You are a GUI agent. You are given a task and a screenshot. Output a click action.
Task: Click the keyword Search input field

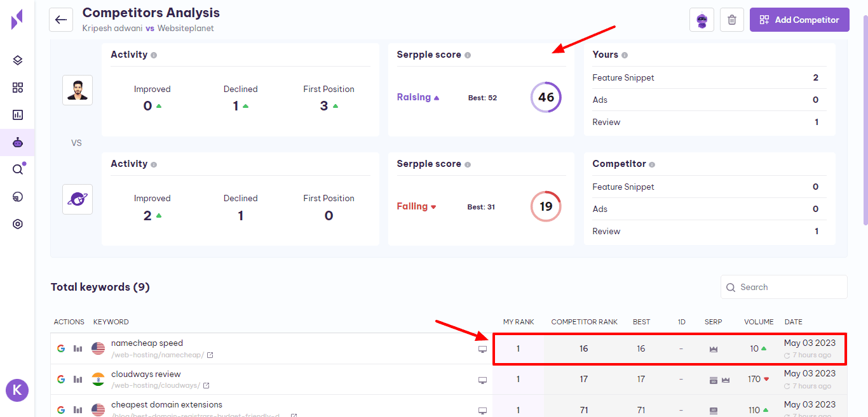click(x=788, y=287)
